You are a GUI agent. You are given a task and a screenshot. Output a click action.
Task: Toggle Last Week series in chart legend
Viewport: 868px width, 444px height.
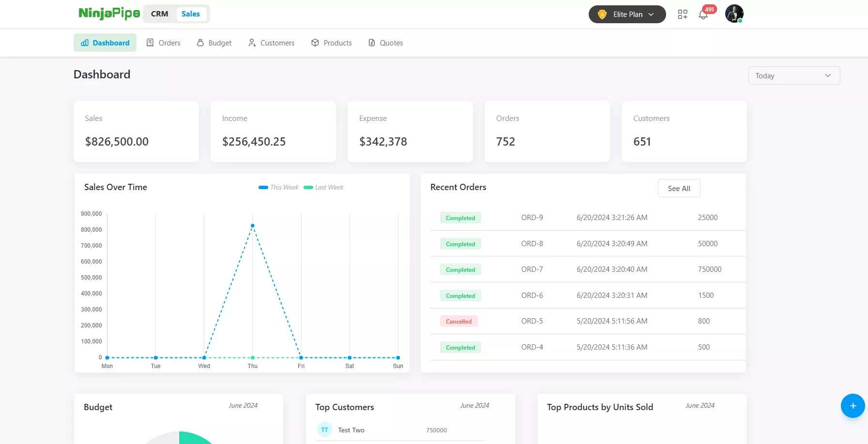pos(324,188)
